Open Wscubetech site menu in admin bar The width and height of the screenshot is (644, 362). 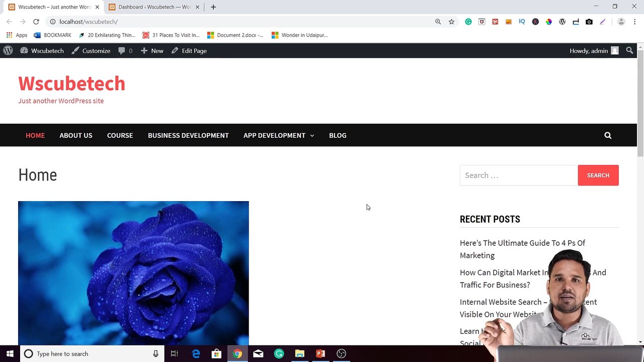point(42,51)
